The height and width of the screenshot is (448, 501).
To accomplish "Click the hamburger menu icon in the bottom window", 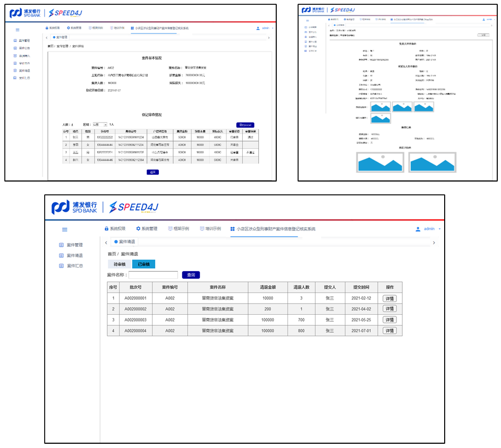I will [x=65, y=229].
